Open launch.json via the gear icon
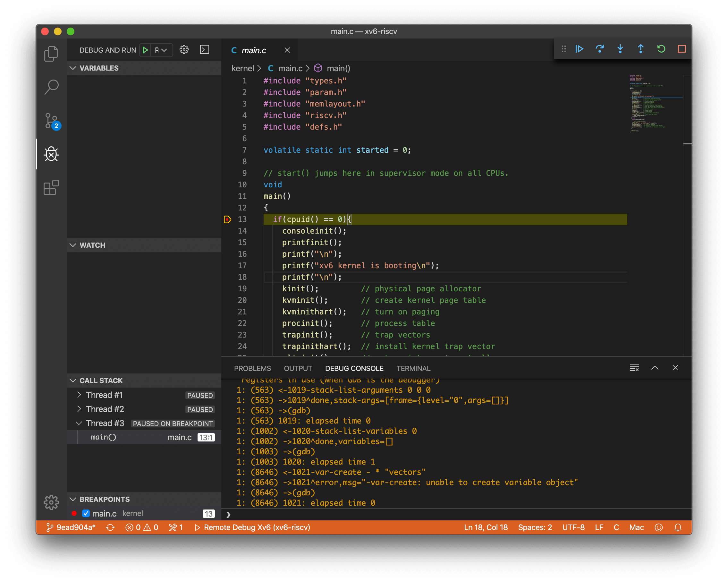Image resolution: width=728 pixels, height=582 pixels. 184,50
